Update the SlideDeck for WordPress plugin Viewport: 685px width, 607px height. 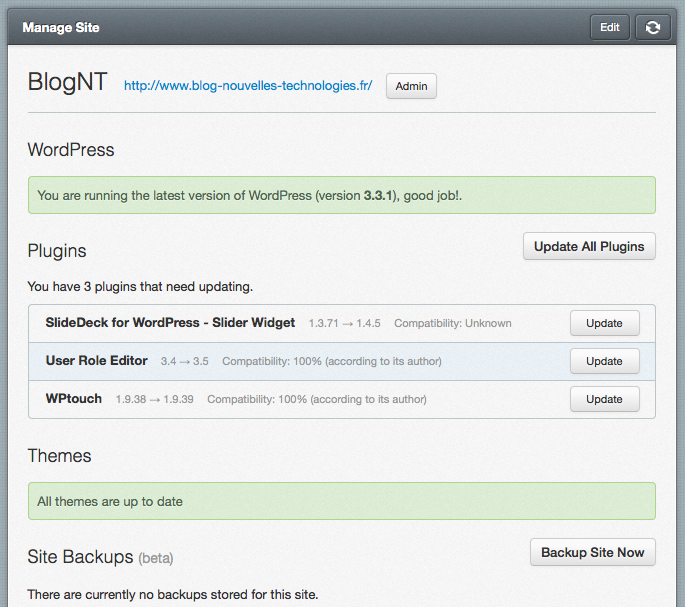pyautogui.click(x=604, y=323)
